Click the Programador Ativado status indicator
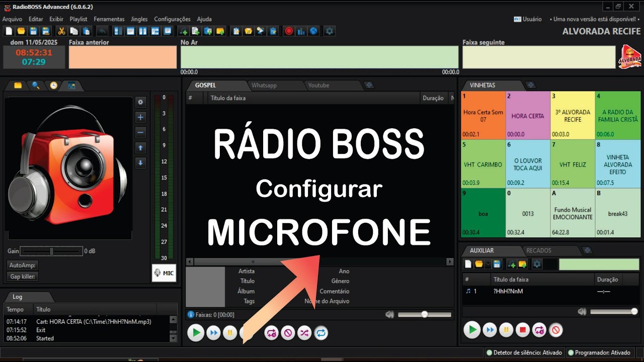The width and height of the screenshot is (644, 362). pos(599,352)
